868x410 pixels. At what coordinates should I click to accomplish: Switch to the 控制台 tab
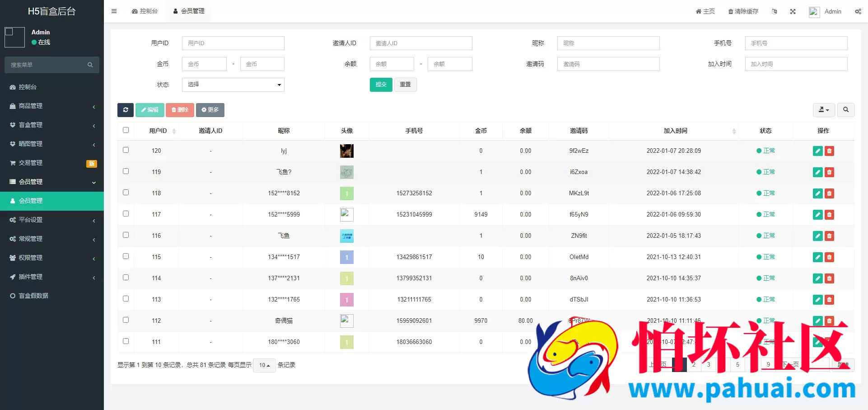click(x=145, y=11)
